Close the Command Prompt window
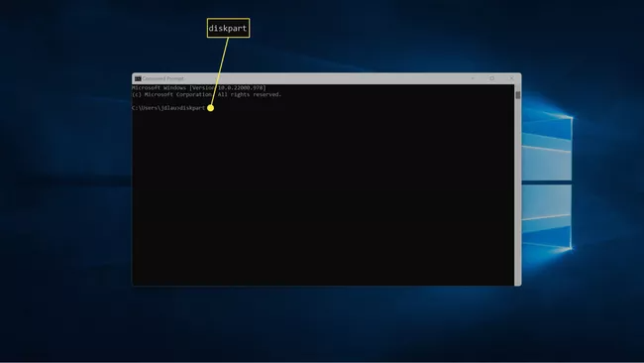The image size is (644, 363). pos(511,78)
